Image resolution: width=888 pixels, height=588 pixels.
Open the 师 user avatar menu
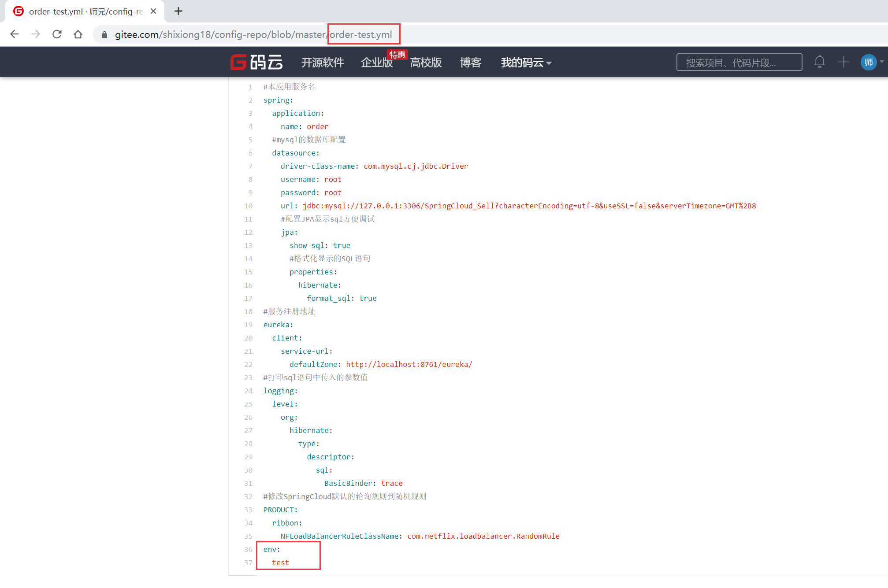[x=869, y=62]
